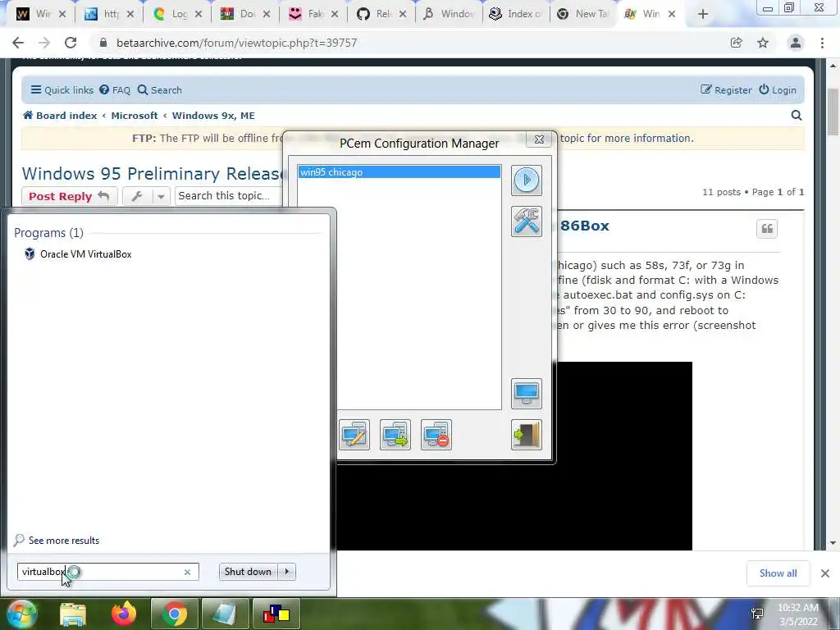Viewport: 840px width, 630px height.
Task: Click the Post Reply button
Action: (70, 196)
